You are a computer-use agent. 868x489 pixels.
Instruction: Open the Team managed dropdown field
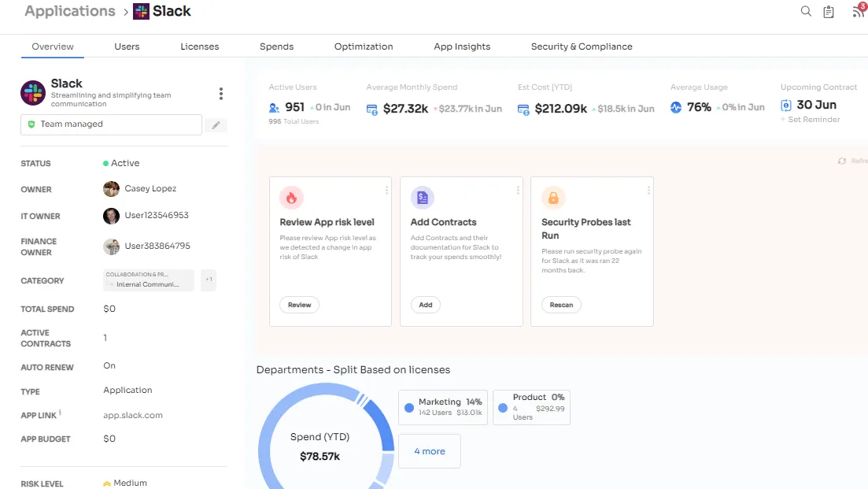pos(111,124)
